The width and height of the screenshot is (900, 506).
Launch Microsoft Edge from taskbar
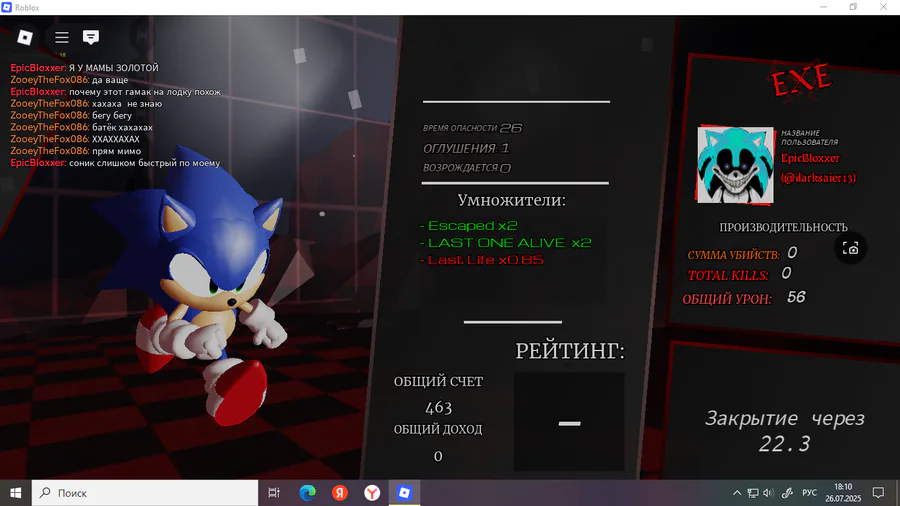pos(308,493)
